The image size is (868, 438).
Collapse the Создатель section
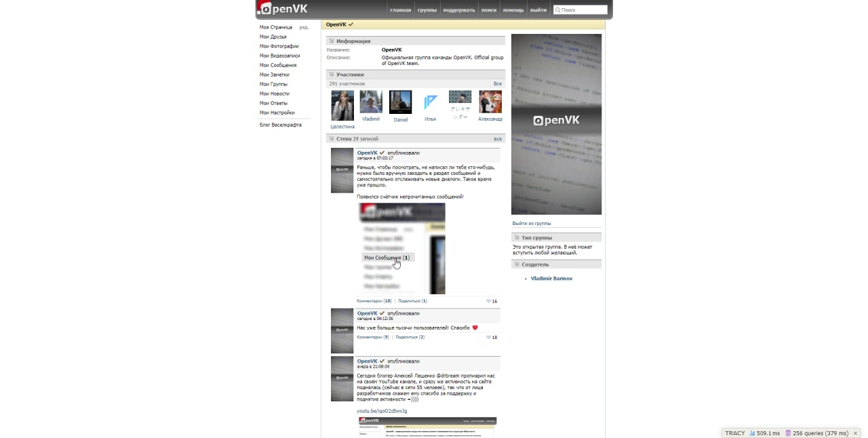tap(556, 264)
